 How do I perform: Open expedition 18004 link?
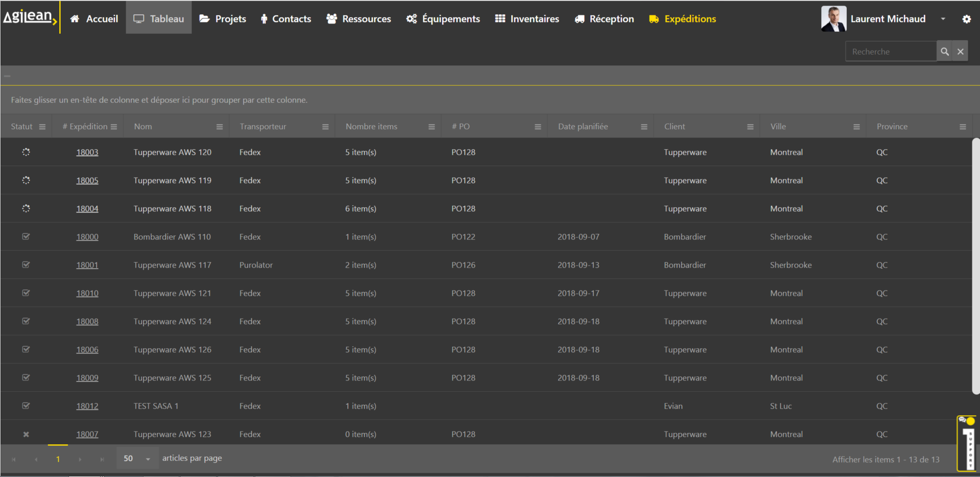[x=87, y=208]
